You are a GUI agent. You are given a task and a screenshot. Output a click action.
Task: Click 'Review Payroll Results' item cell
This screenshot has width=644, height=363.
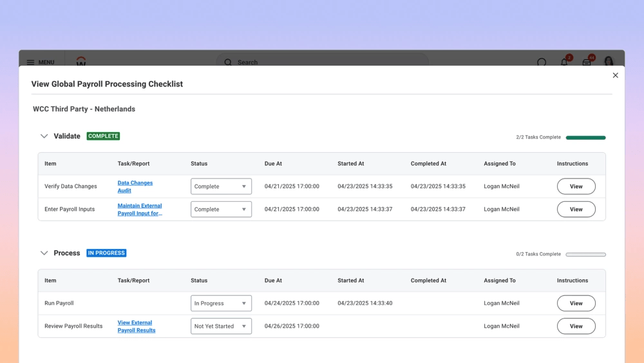click(73, 326)
